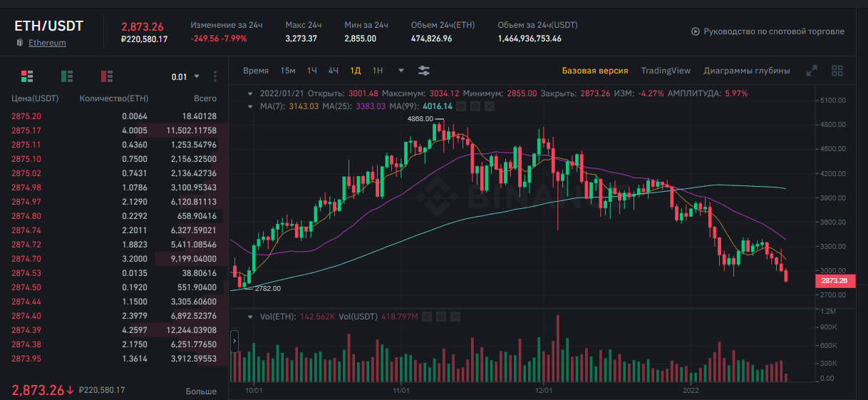Switch to the TradingView chart tab
868x400 pixels.
(x=666, y=71)
